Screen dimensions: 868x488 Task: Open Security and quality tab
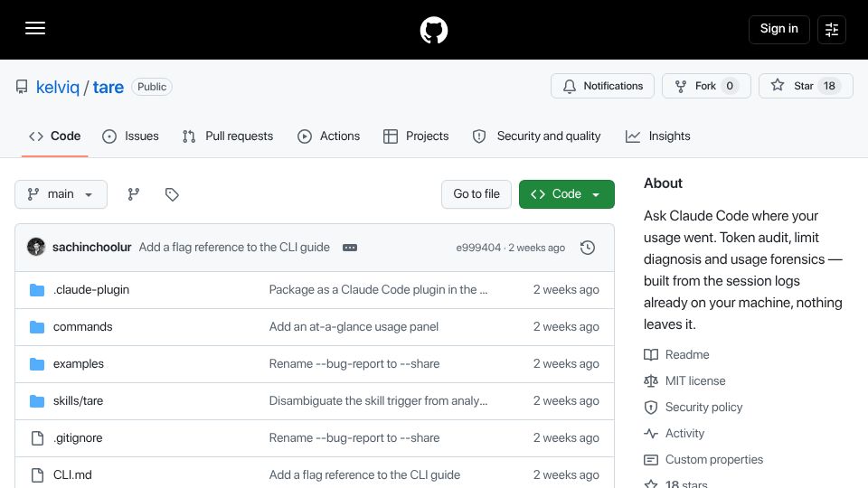pyautogui.click(x=536, y=136)
